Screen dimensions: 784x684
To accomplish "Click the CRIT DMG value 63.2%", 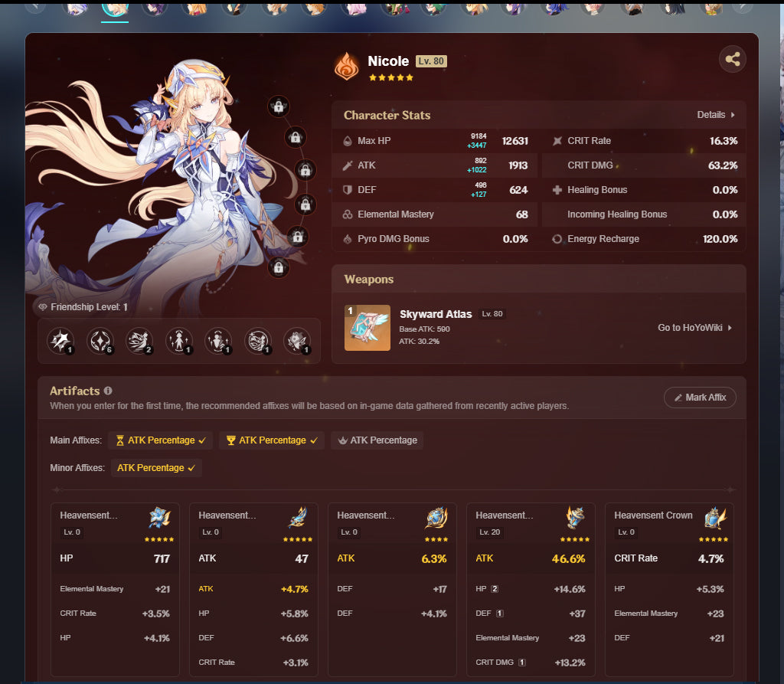I will pos(723,165).
